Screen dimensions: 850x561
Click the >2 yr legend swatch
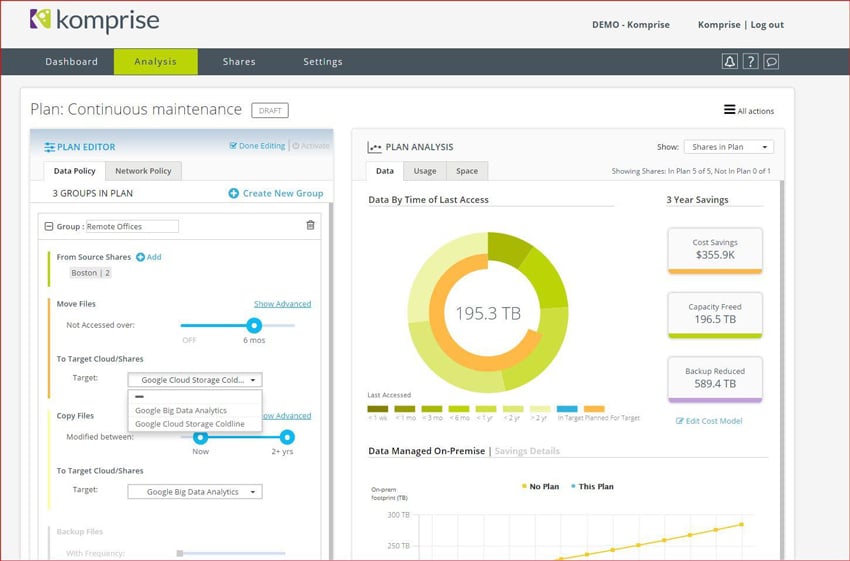click(540, 409)
